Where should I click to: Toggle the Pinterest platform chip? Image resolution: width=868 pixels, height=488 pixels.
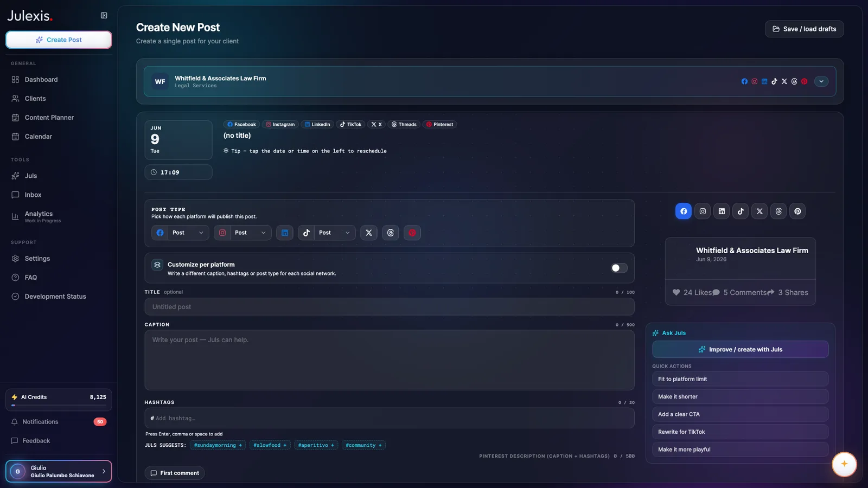click(x=439, y=124)
